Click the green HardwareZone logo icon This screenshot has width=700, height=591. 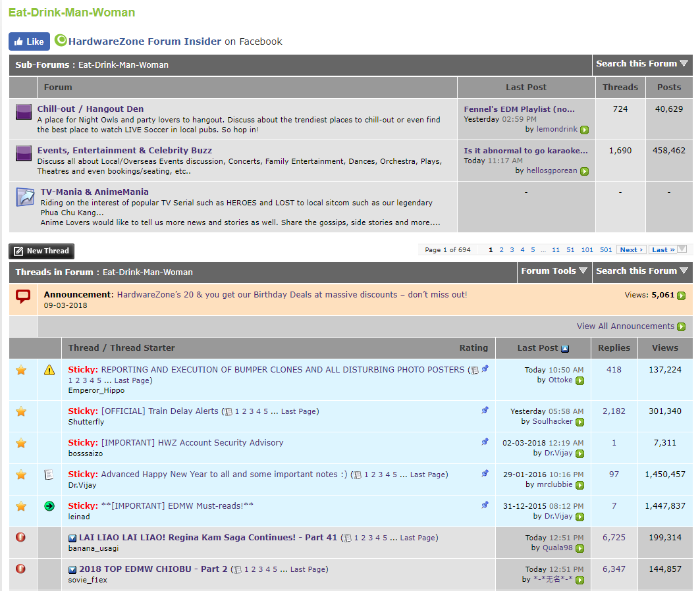point(61,41)
